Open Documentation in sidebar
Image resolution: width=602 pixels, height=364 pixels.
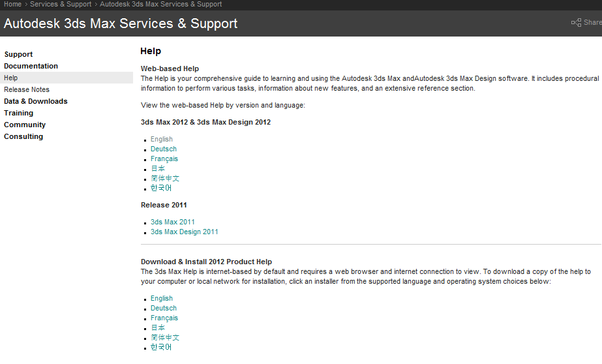click(x=31, y=66)
